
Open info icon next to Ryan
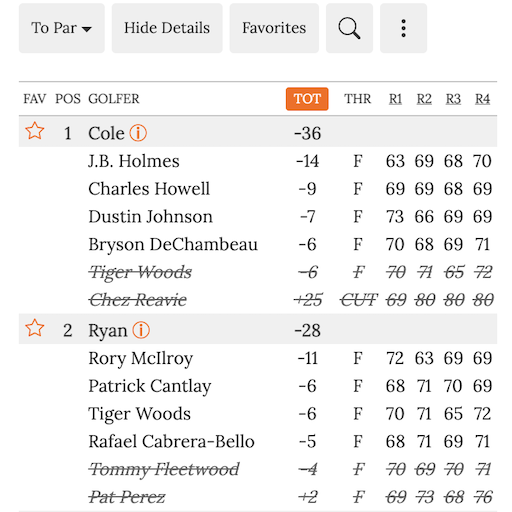(141, 330)
